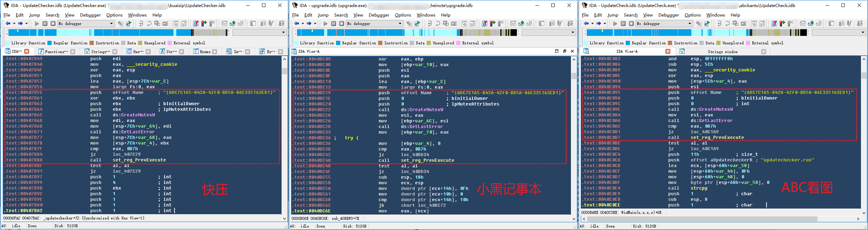Click the pause process icon in UpdateCheck.idb window

(x=623, y=24)
